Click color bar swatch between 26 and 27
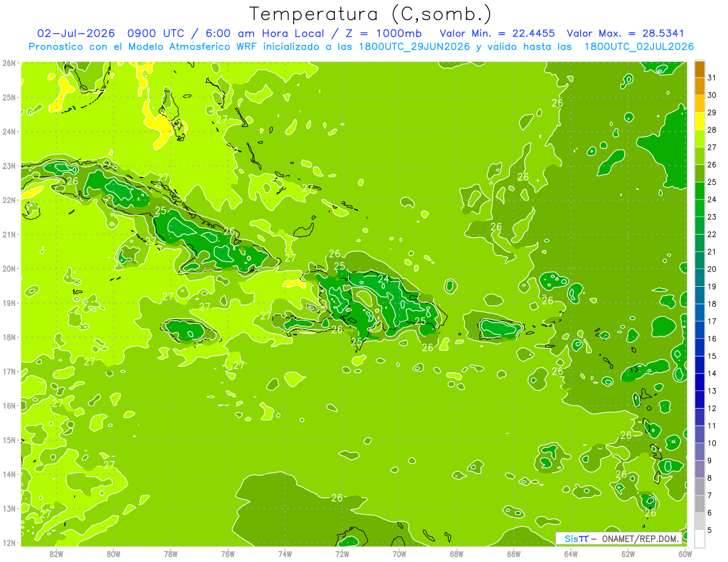Viewport: 728px width, 562px height. click(699, 156)
